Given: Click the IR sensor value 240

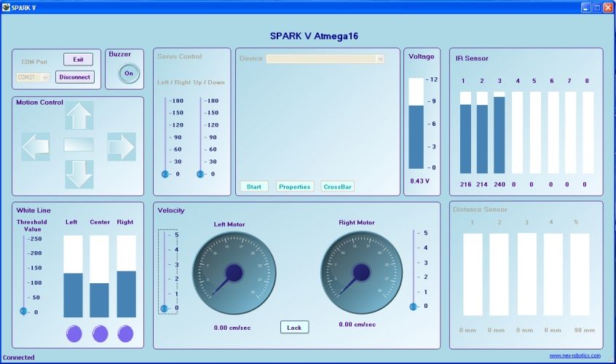Looking at the screenshot, I should point(499,184).
